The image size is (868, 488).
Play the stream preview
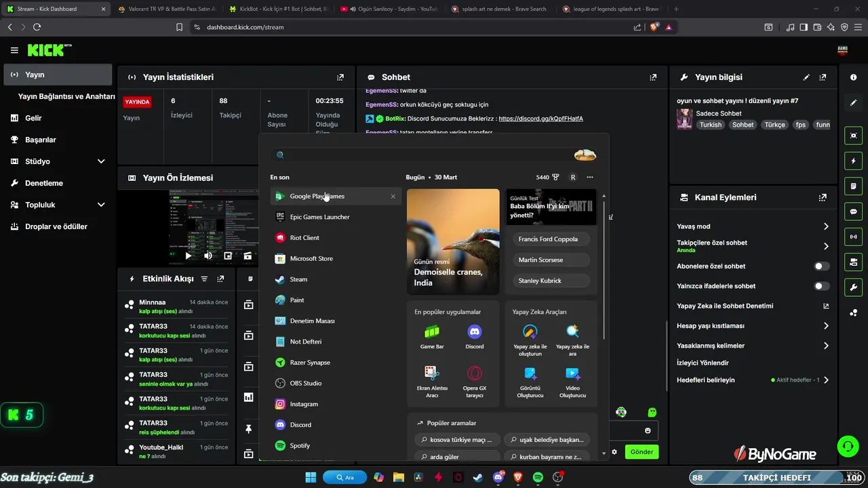coord(189,256)
